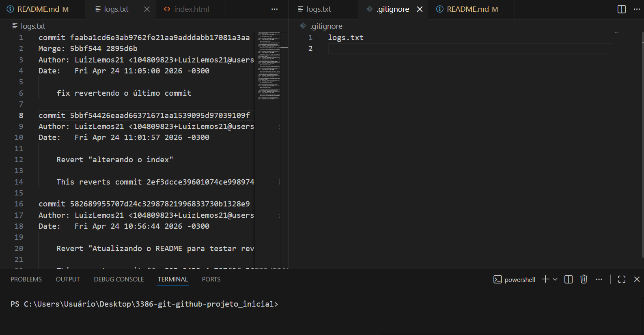
Task: Open the launch profile dropdown chevron
Action: (x=555, y=279)
